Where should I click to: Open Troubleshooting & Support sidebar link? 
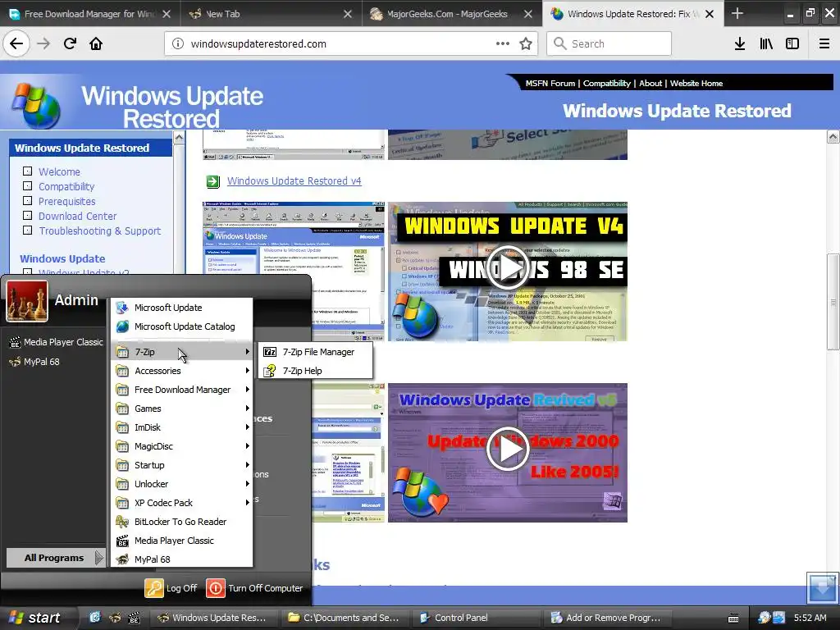point(99,231)
